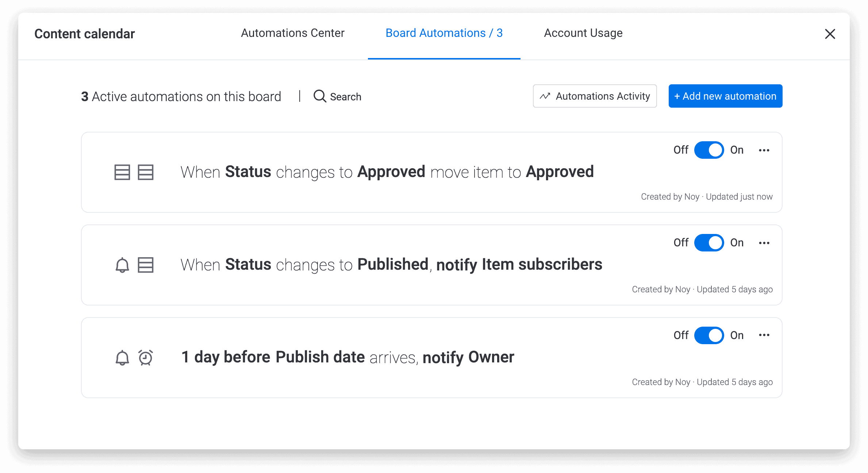Click the first board icon on Approved automation
868x473 pixels.
122,172
